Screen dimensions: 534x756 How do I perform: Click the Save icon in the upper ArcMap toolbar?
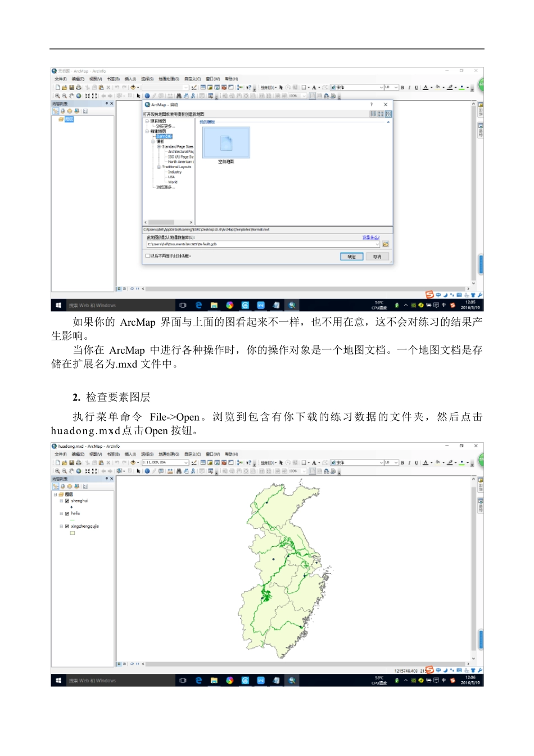tap(71, 87)
